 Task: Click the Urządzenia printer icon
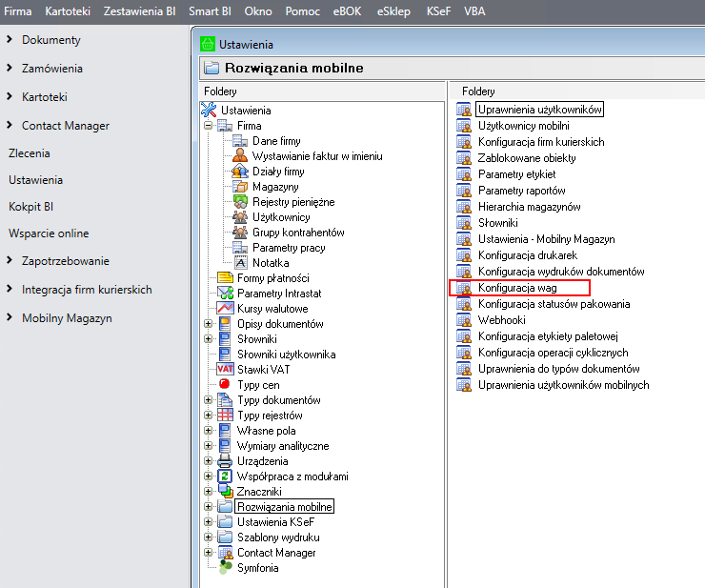(225, 461)
